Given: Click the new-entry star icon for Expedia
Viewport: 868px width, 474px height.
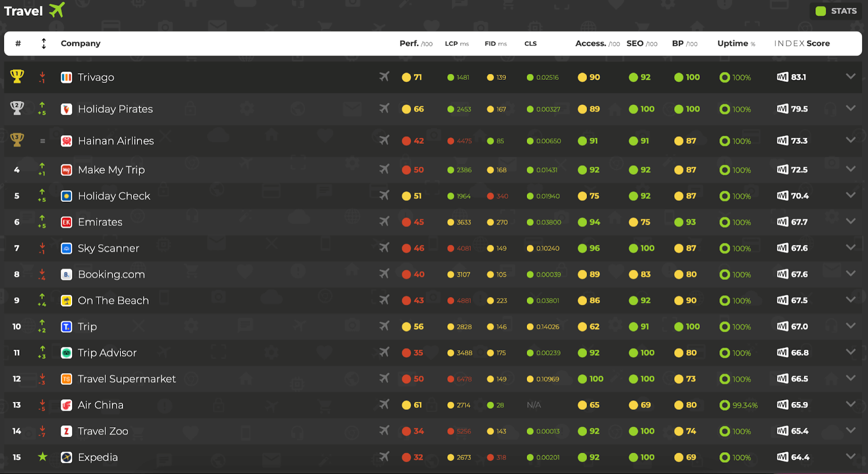Looking at the screenshot, I should click(42, 457).
